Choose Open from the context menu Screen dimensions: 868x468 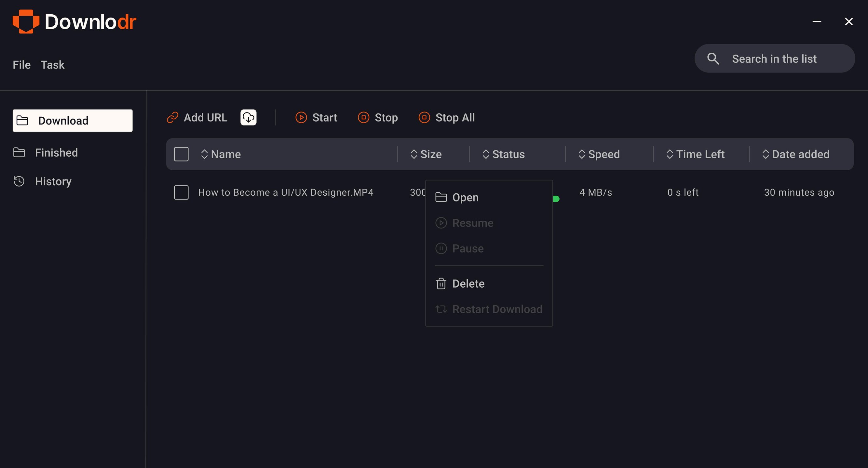465,197
